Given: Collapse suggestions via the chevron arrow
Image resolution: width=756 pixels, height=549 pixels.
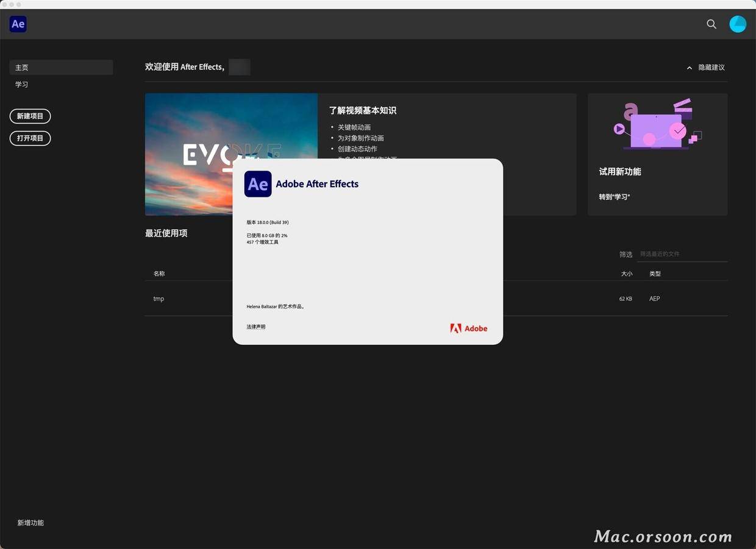Looking at the screenshot, I should point(688,67).
